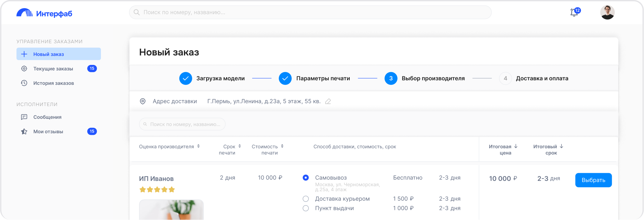Sort by Срок печати
Image resolution: width=644 pixels, height=220 pixels.
pos(240,146)
